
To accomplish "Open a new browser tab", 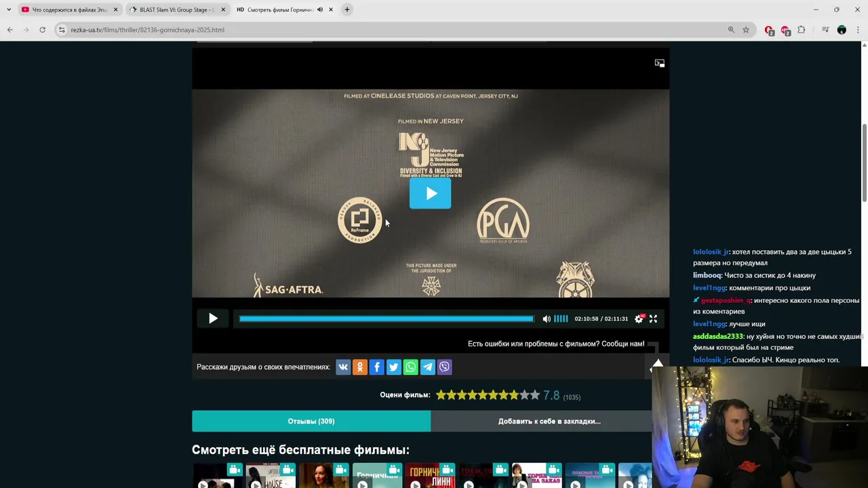I will pos(347,9).
